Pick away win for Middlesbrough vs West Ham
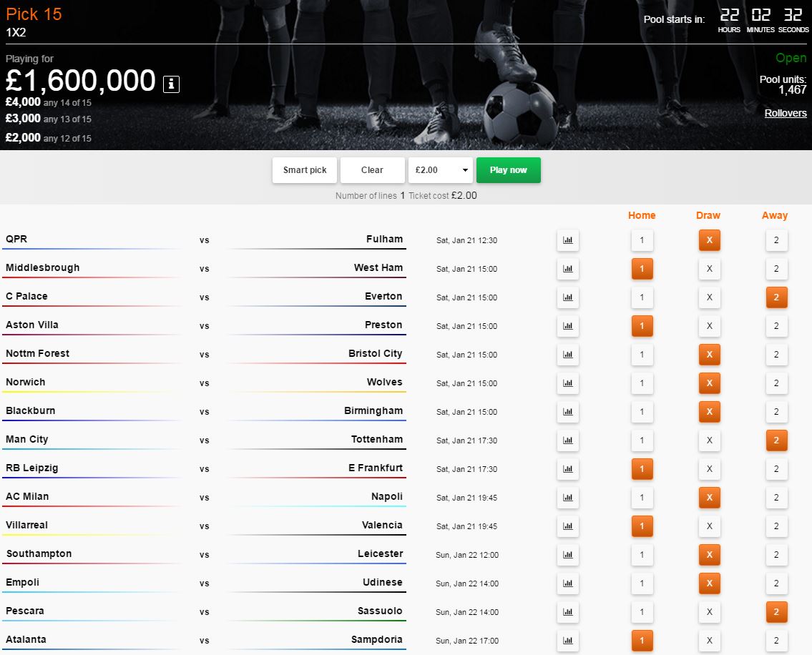This screenshot has height=655, width=812. coord(776,269)
